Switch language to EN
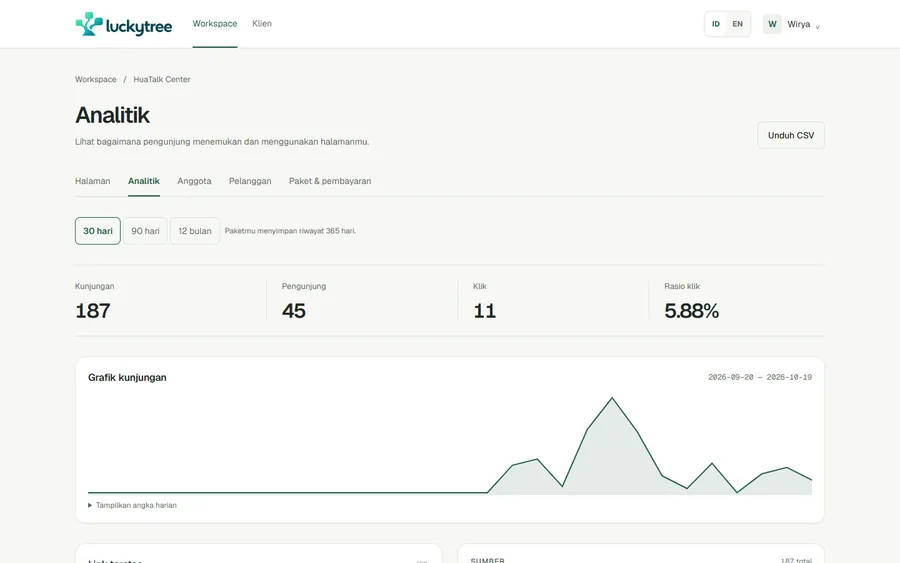This screenshot has width=900, height=563. click(738, 24)
